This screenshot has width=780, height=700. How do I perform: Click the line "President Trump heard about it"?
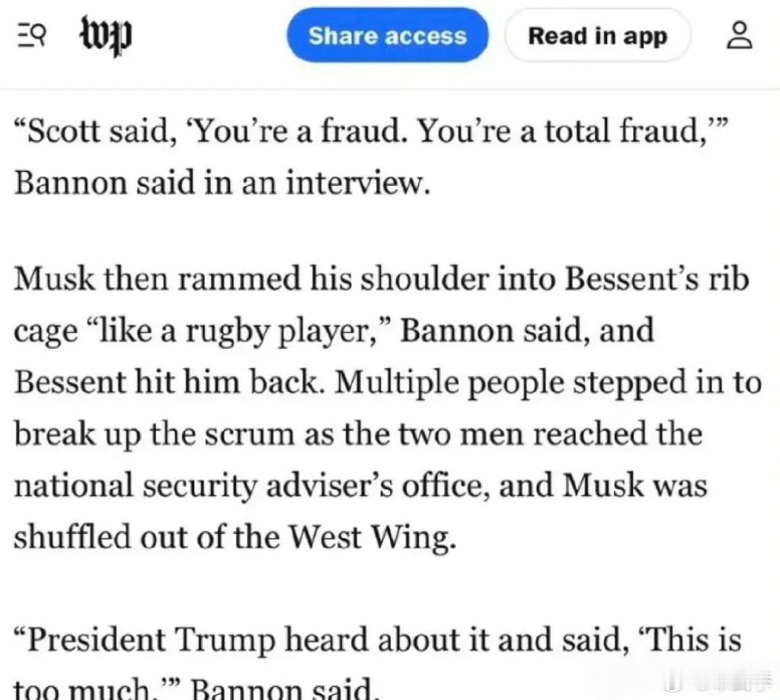378,640
